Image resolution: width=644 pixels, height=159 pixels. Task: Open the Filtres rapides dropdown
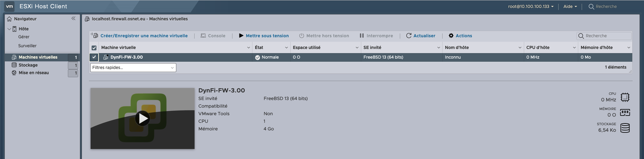click(x=133, y=68)
